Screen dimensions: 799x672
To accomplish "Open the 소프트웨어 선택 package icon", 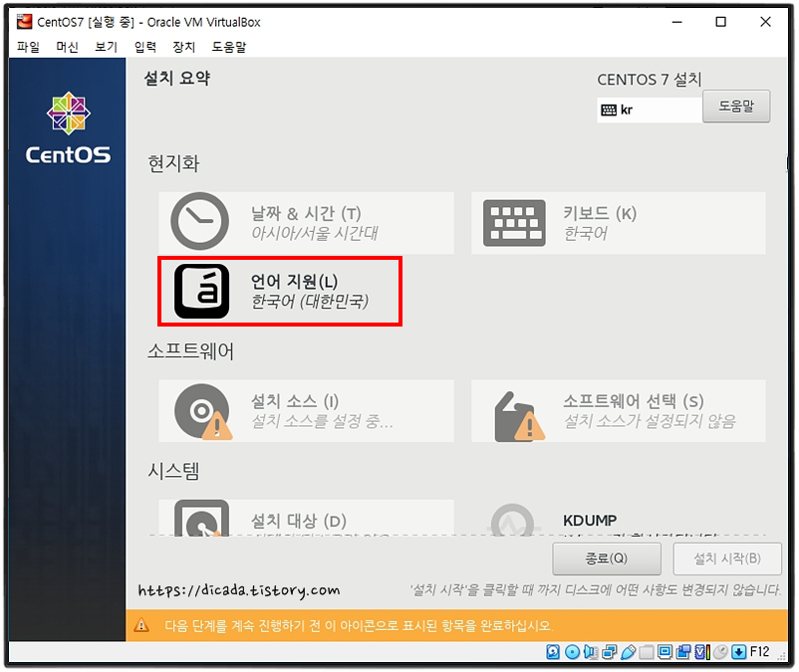I will (519, 416).
